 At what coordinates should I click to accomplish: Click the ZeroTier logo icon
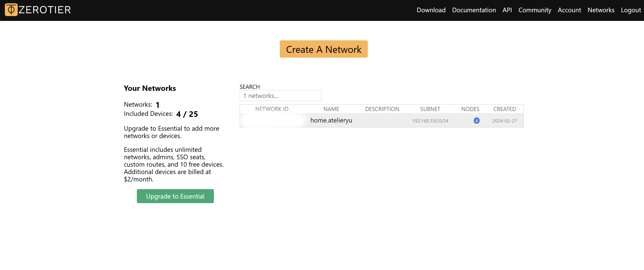pyautogui.click(x=11, y=10)
